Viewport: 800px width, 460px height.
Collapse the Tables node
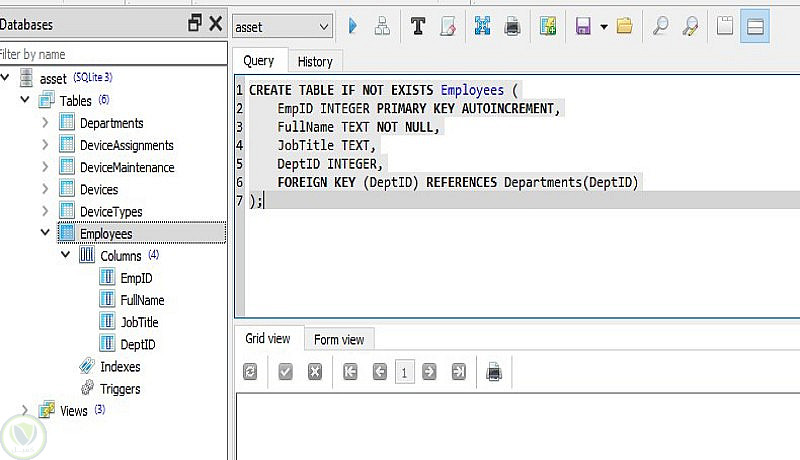(x=25, y=99)
